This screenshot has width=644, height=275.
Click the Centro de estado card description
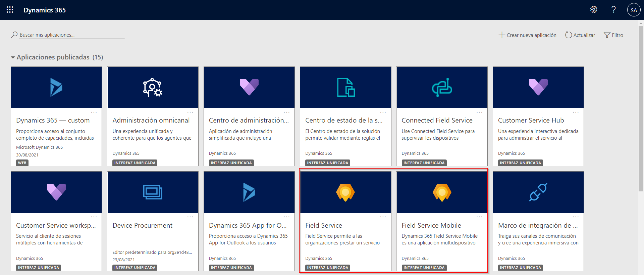click(343, 135)
